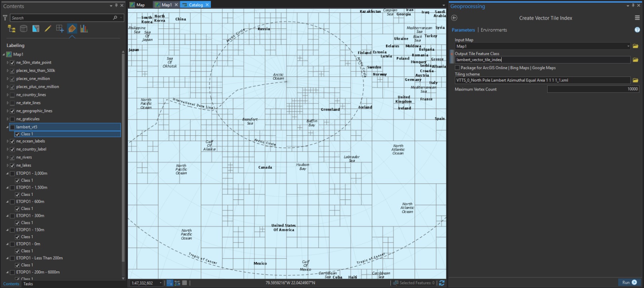Select the ETOPO1 - 150m layer

(x=30, y=230)
